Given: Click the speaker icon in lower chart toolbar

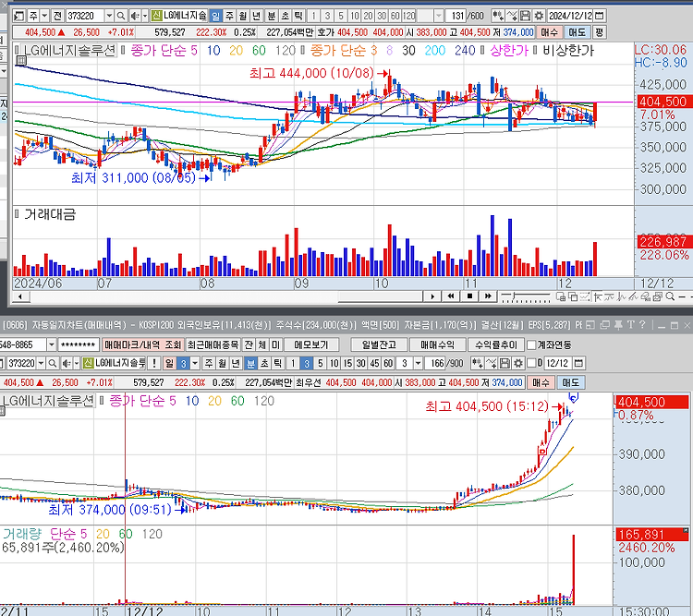Looking at the screenshot, I should tap(67, 363).
